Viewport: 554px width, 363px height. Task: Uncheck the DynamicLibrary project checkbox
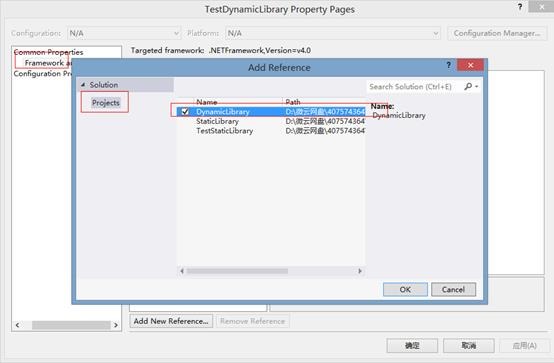[x=184, y=112]
